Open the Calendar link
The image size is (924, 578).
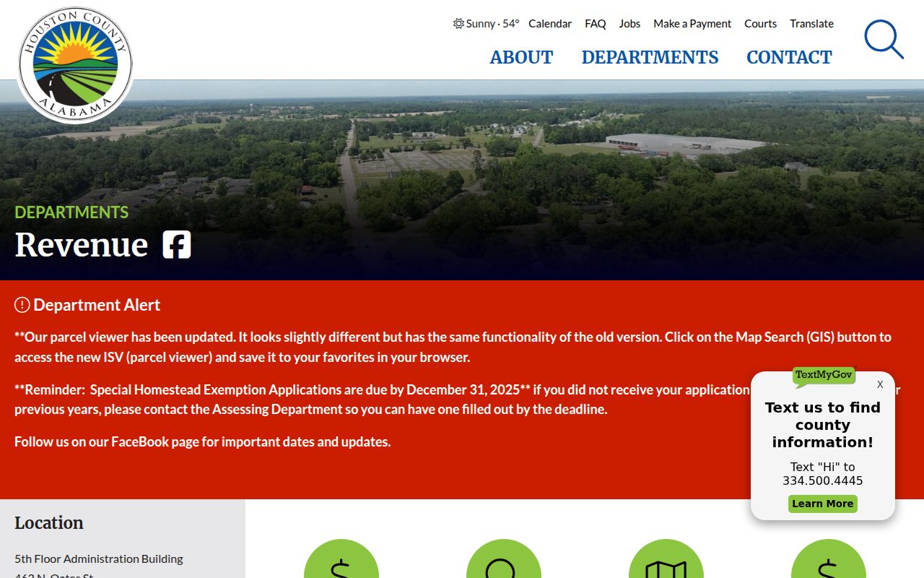pyautogui.click(x=550, y=24)
